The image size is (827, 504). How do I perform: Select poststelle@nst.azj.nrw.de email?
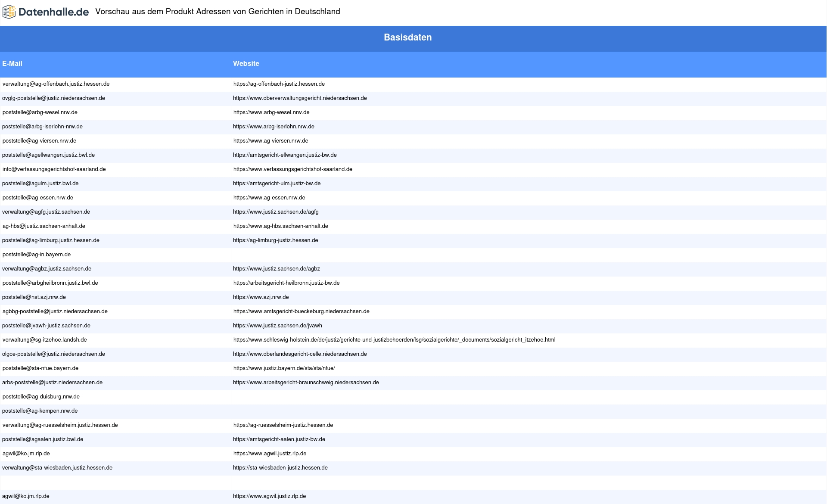click(x=34, y=297)
